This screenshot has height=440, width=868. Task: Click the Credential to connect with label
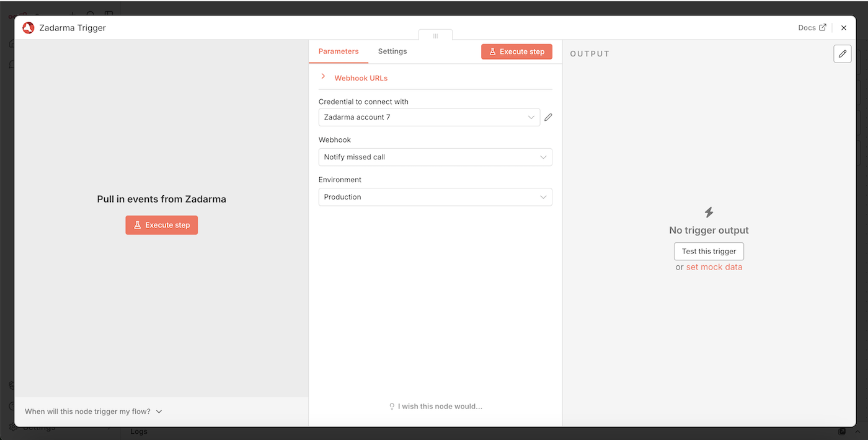pos(363,102)
